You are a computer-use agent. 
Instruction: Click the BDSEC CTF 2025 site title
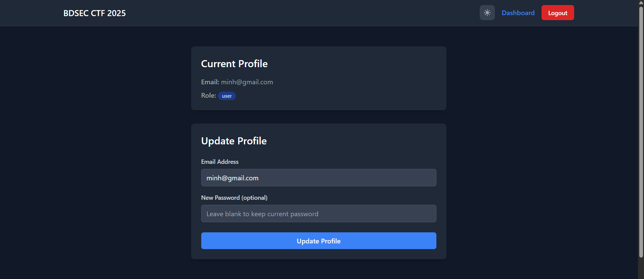(x=94, y=13)
